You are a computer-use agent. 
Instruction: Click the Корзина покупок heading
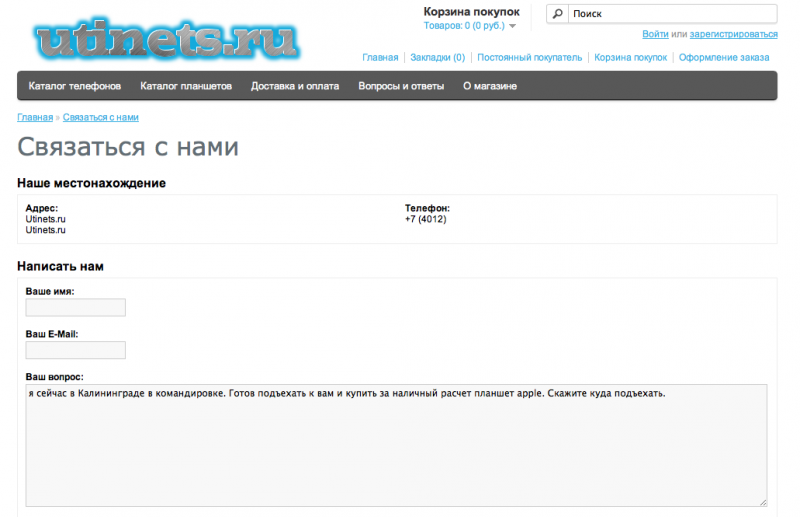click(471, 12)
